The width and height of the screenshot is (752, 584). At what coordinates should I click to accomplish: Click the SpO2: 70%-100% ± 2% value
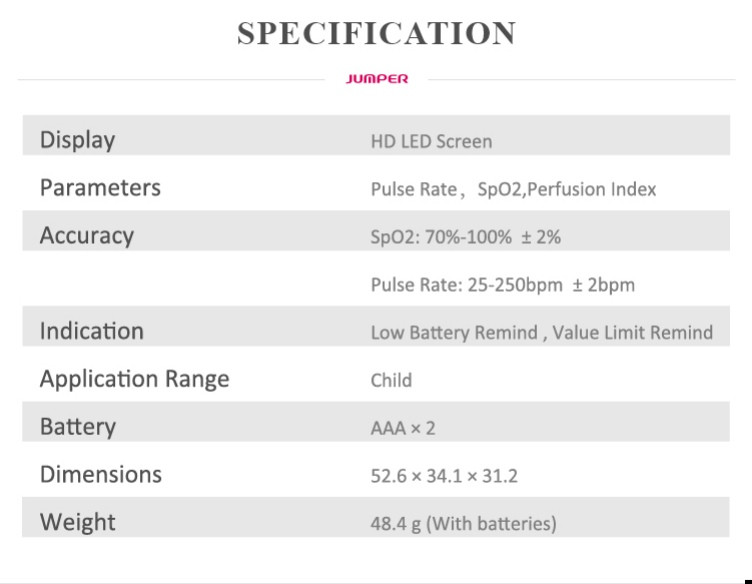(x=466, y=237)
